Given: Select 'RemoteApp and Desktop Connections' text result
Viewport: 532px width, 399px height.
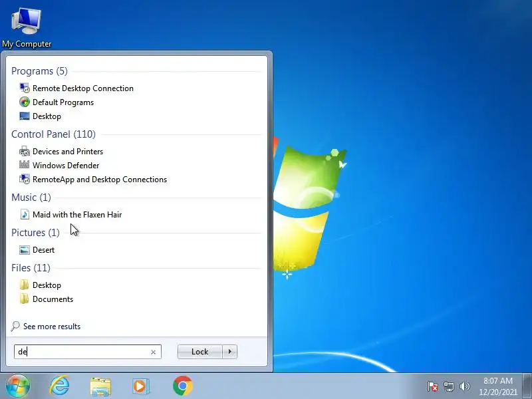Looking at the screenshot, I should (x=100, y=179).
